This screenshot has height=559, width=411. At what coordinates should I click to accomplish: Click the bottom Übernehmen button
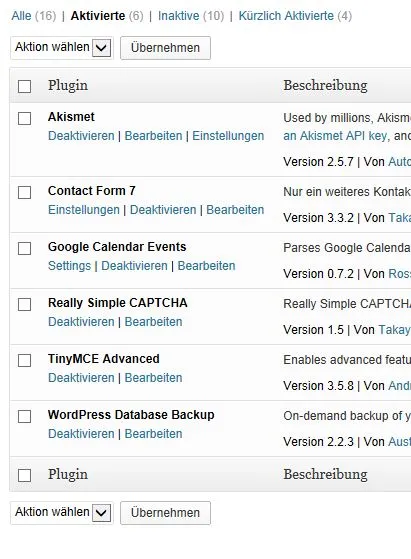165,513
